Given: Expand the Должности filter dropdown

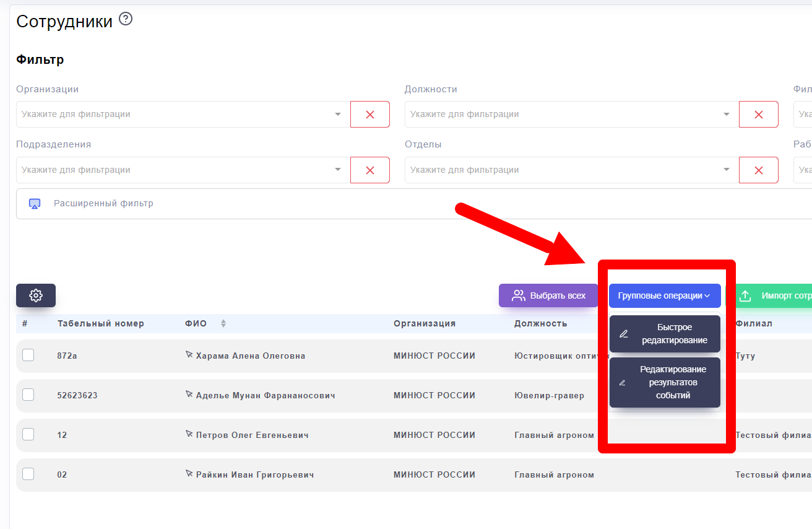Looking at the screenshot, I should pos(726,115).
